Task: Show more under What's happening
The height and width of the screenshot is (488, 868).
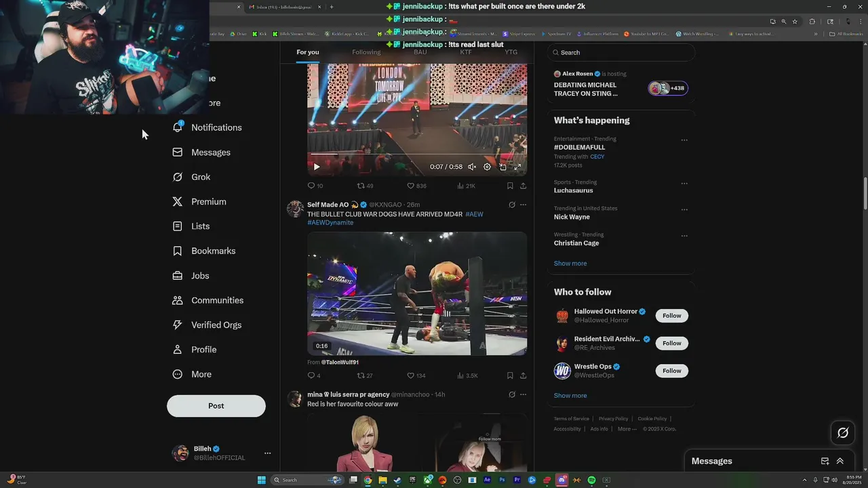Action: [570, 264]
